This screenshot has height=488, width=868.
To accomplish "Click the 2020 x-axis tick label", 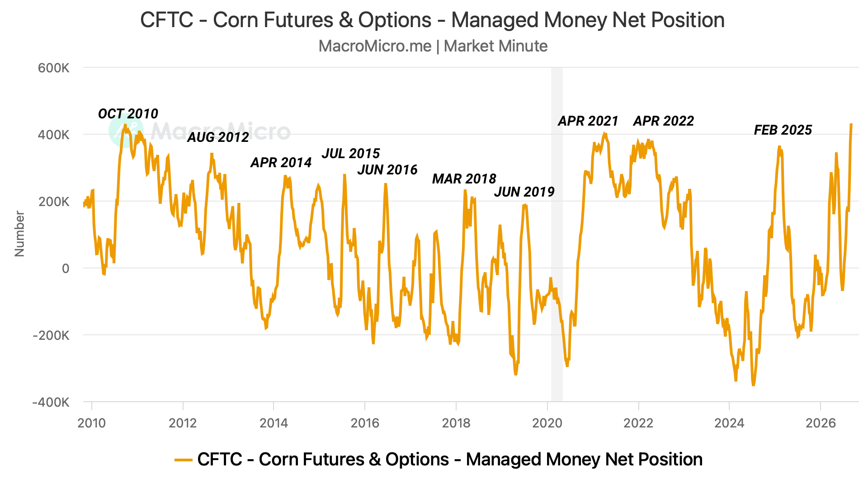I will click(547, 423).
